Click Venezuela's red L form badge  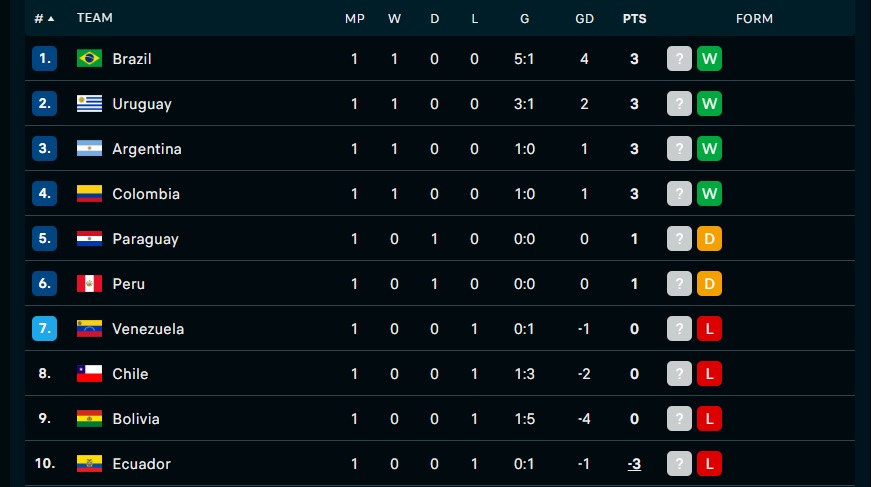pyautogui.click(x=709, y=329)
